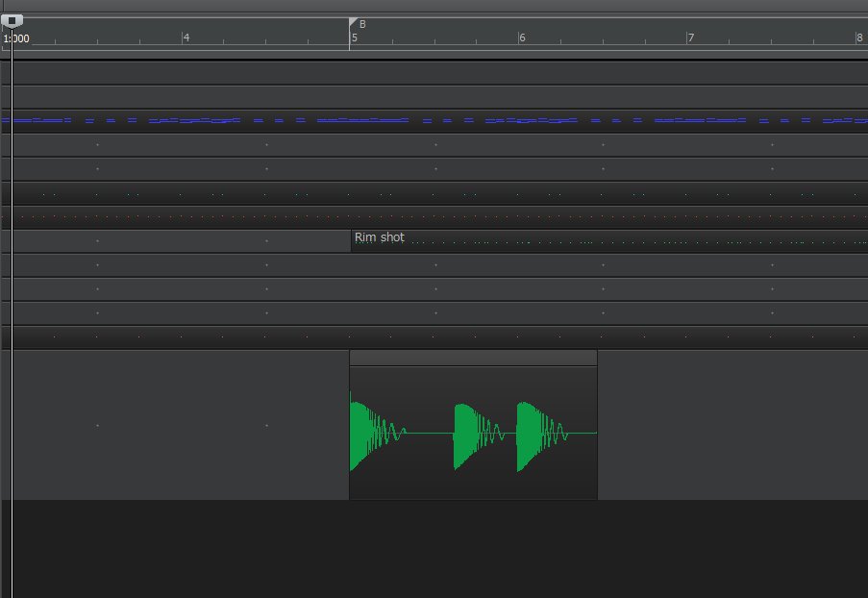Select the Rim shot clip
The height and width of the screenshot is (598, 868).
click(x=608, y=241)
